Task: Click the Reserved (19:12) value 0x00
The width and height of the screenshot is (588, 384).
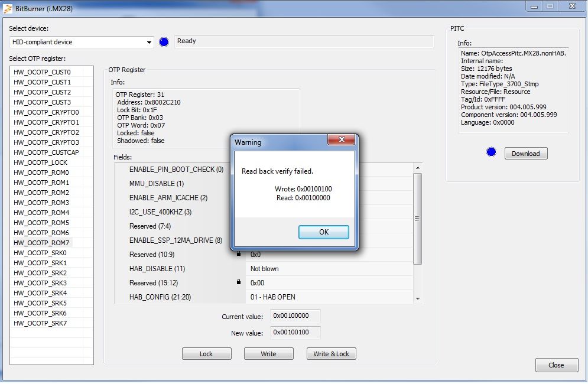Action: pyautogui.click(x=257, y=283)
